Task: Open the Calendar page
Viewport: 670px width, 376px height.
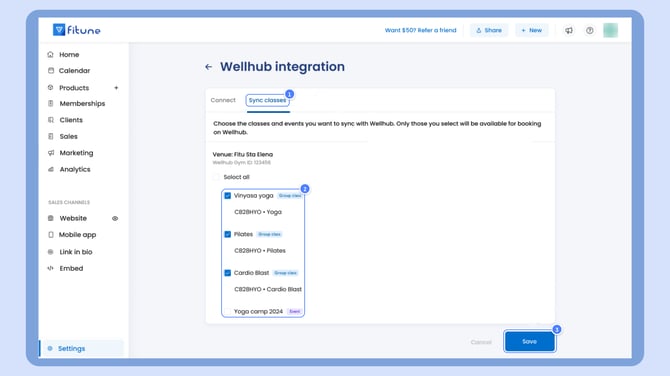Action: coord(74,70)
